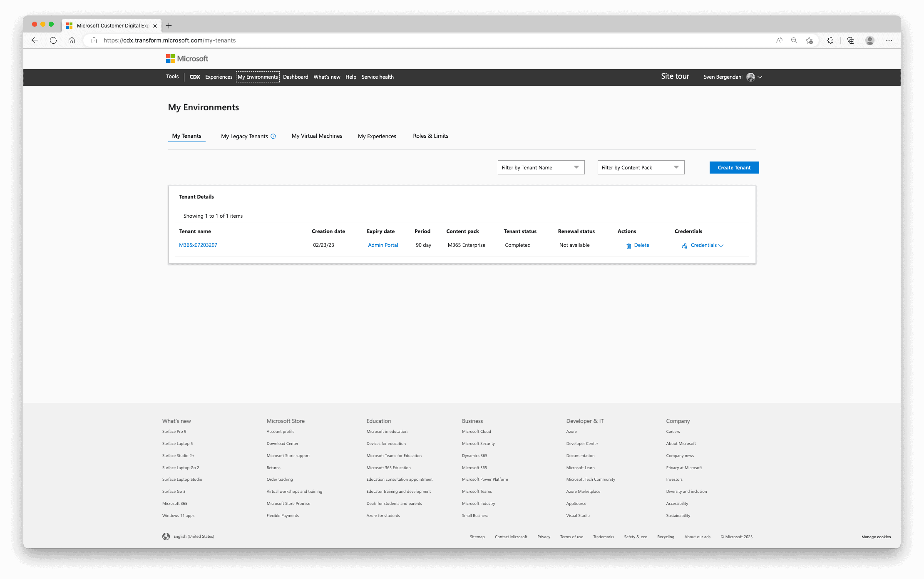The image size is (924, 579).
Task: Expand the Credentials chevron for tenant
Action: pos(721,246)
